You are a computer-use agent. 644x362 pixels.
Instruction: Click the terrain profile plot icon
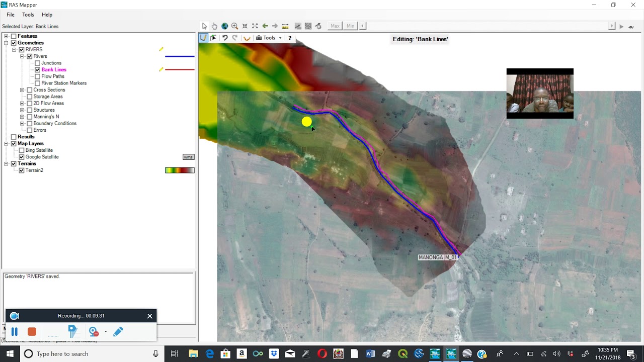tap(298, 26)
